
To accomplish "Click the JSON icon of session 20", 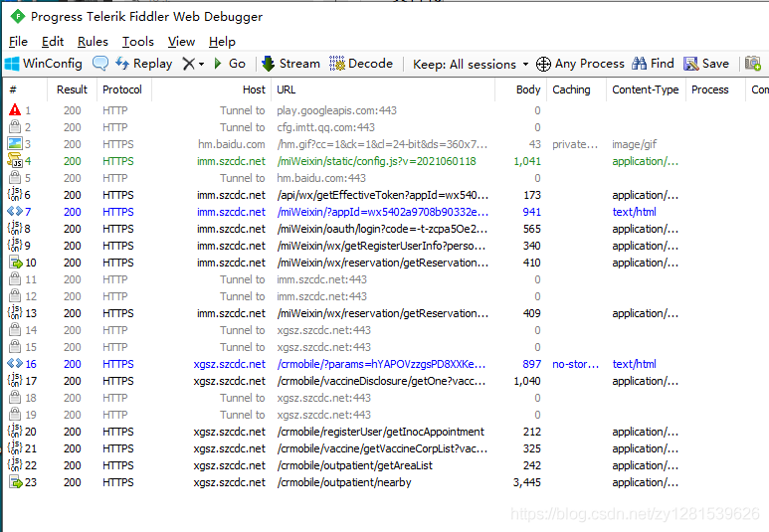I will [15, 431].
